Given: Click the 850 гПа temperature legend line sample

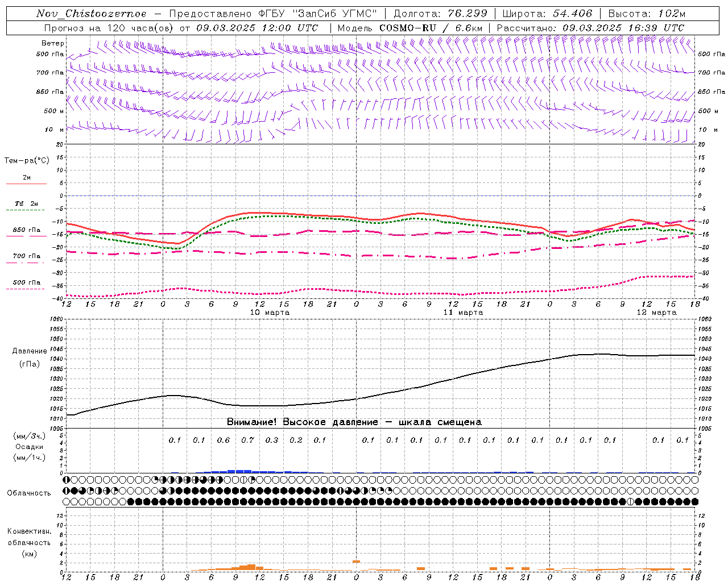Looking at the screenshot, I should pos(26,236).
